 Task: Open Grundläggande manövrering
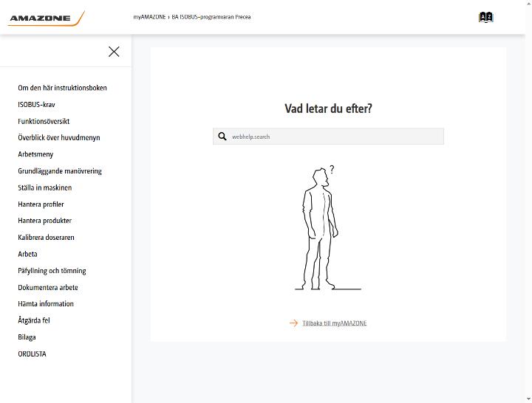[x=60, y=170]
